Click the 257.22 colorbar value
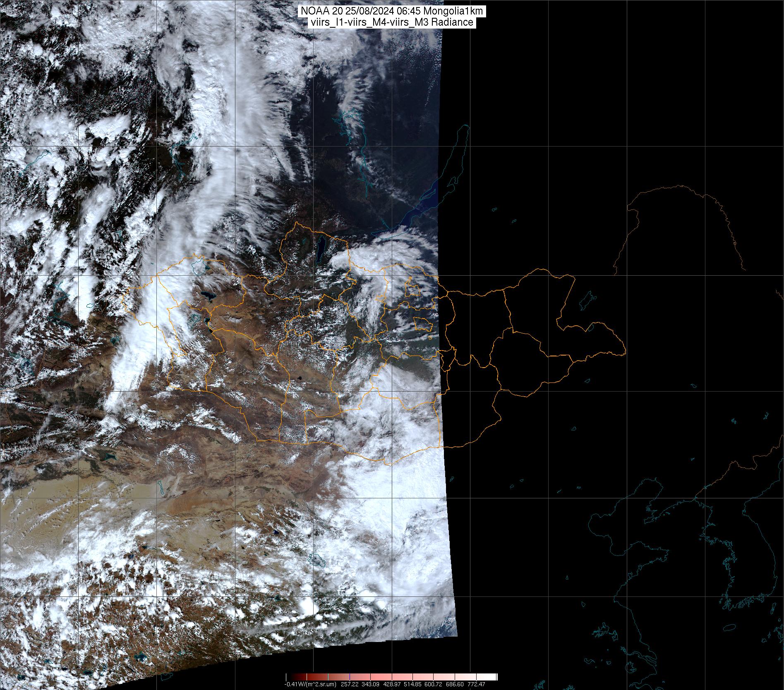Image resolution: width=784 pixels, height=690 pixels. pyautogui.click(x=350, y=685)
